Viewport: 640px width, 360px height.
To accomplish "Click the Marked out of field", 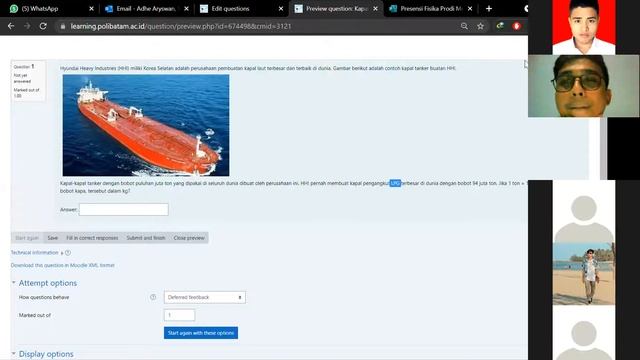I will 180,315.
